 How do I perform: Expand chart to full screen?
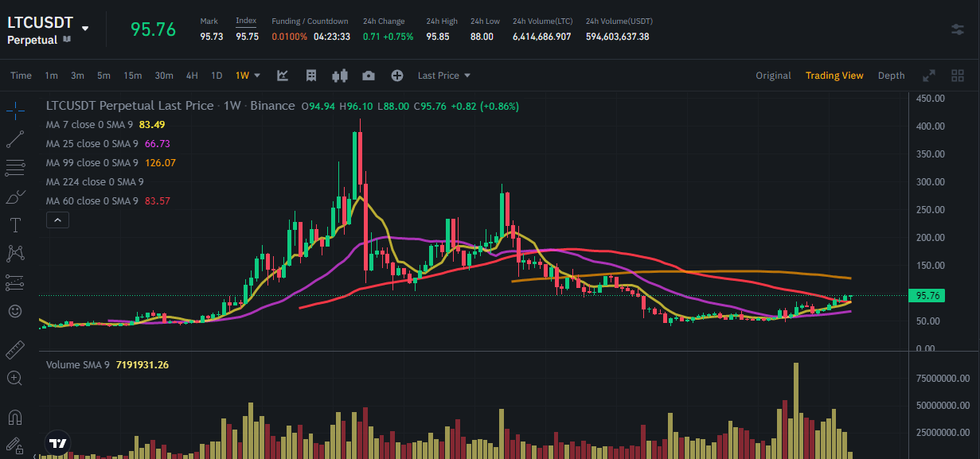coord(928,76)
